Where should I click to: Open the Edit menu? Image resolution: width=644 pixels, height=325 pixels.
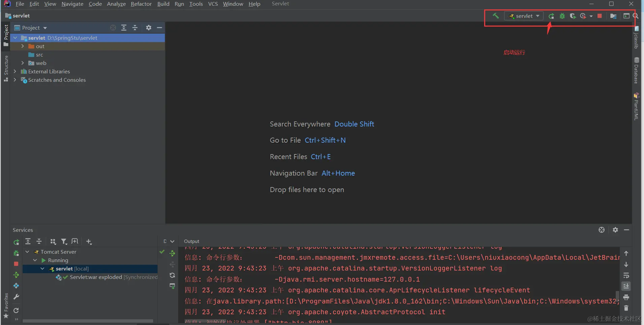pos(34,4)
